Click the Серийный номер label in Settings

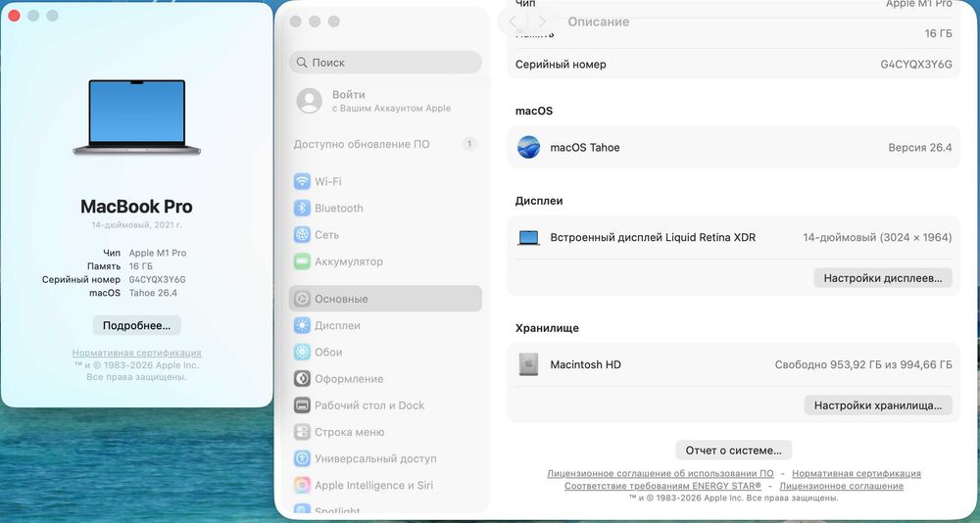click(561, 65)
